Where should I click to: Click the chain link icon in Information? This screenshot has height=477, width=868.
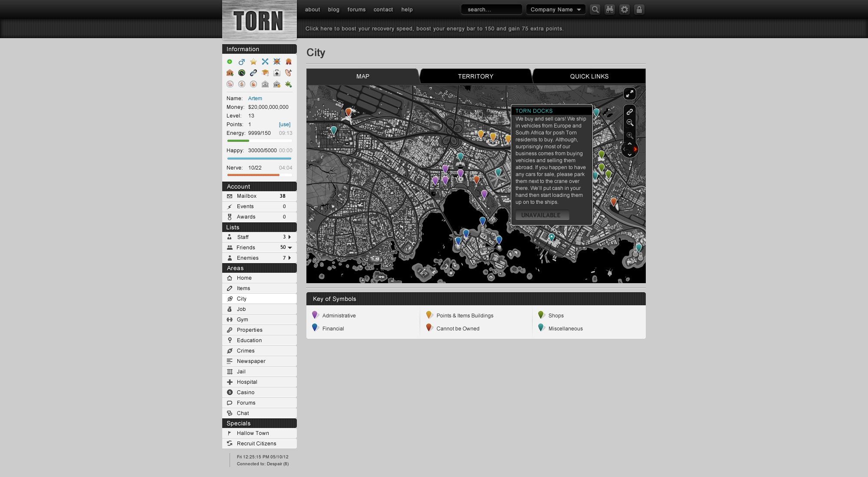click(x=253, y=73)
